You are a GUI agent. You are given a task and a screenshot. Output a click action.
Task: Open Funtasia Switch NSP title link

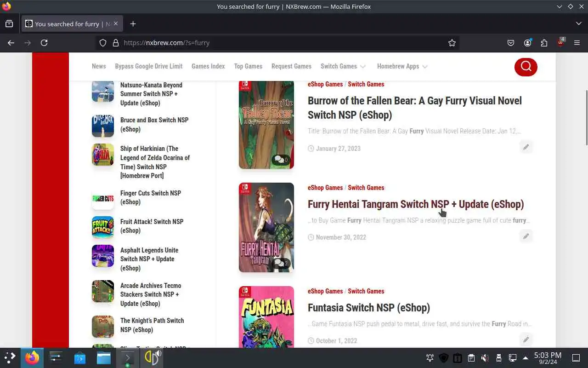point(369,308)
